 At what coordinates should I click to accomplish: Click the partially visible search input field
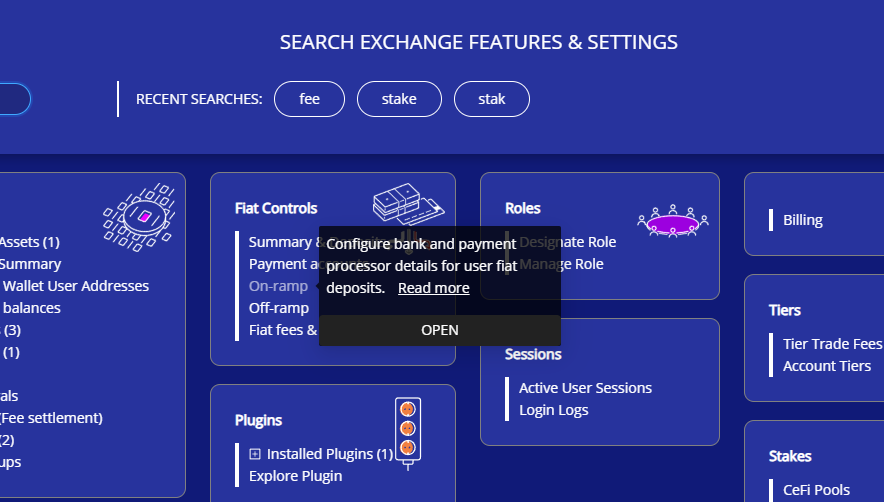15,99
